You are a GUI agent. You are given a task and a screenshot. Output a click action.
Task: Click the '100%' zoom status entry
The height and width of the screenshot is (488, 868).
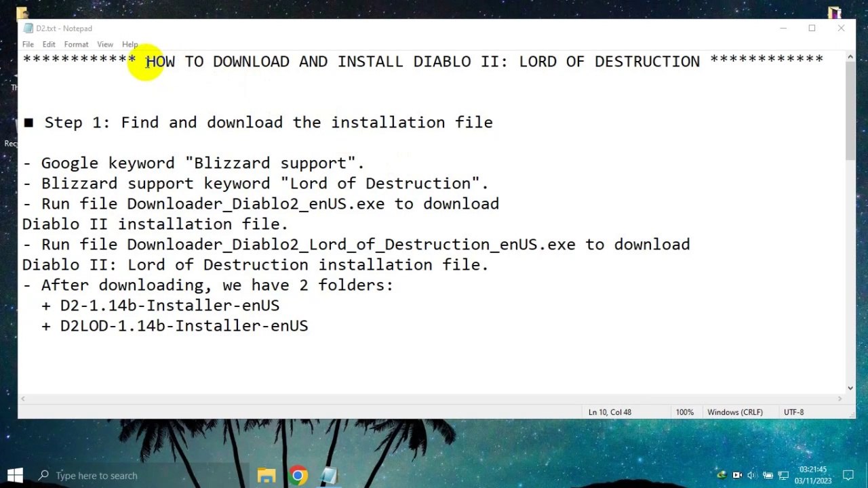coord(684,412)
